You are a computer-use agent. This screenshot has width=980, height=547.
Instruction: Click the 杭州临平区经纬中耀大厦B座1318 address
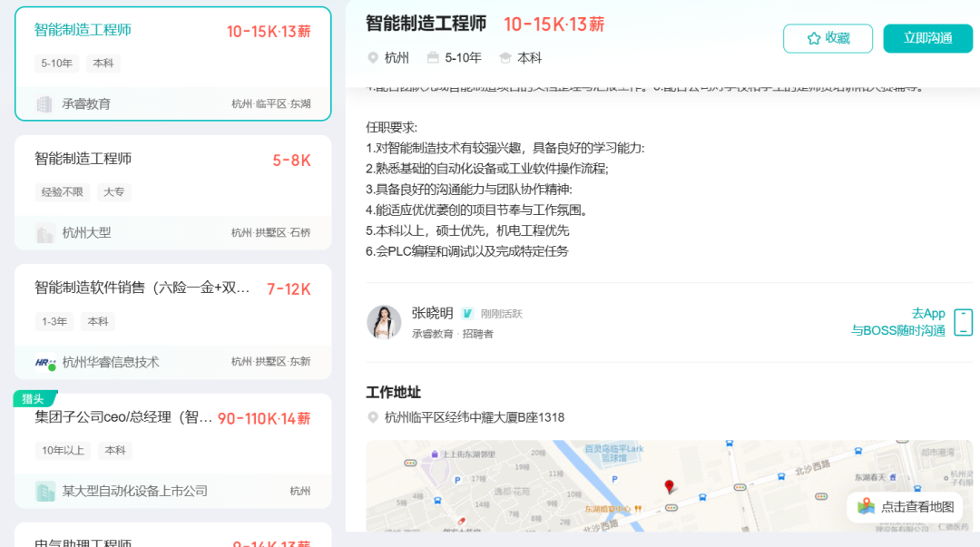coord(474,417)
